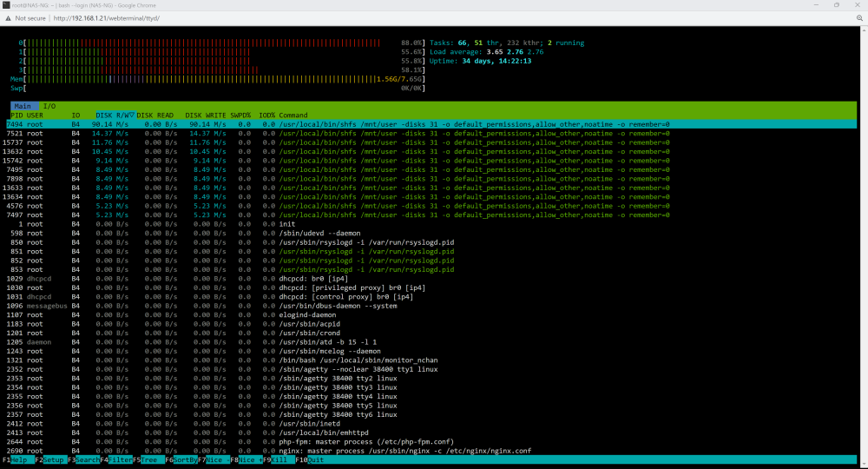Open F6 SortBy in the function bar
868x469 pixels.
pos(181,459)
